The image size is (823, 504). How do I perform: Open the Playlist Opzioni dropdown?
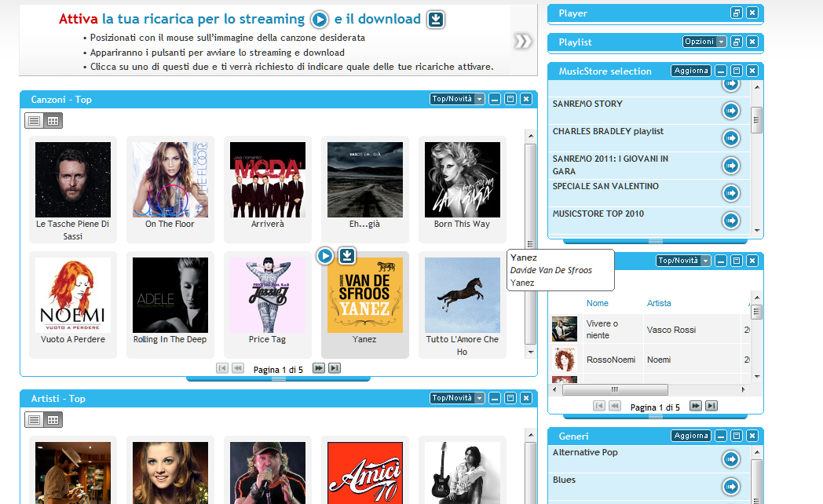click(704, 42)
